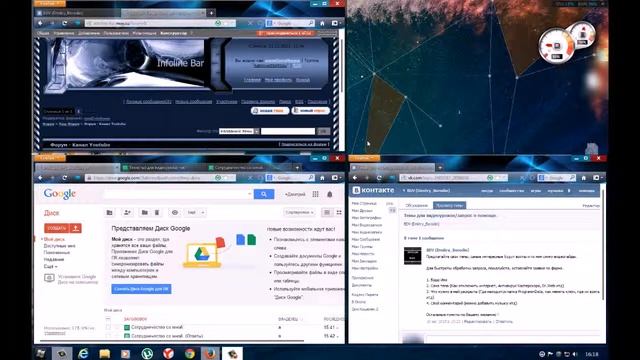
Task: Click the back arrow in the VK window
Action: pyautogui.click(x=355, y=178)
